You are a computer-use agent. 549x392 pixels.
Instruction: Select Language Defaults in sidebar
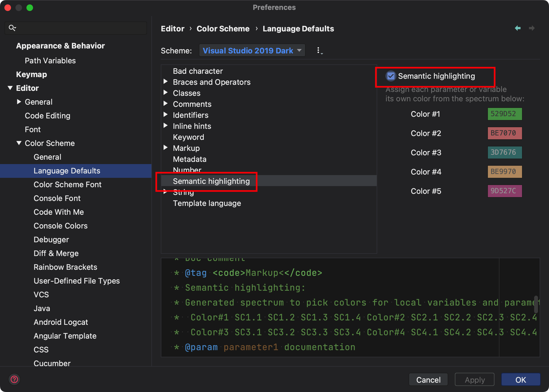76,171
